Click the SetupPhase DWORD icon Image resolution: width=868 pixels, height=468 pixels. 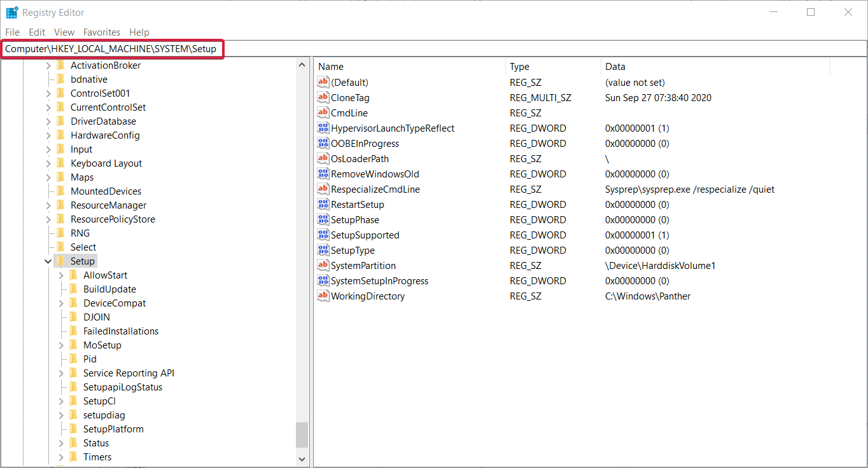click(323, 220)
